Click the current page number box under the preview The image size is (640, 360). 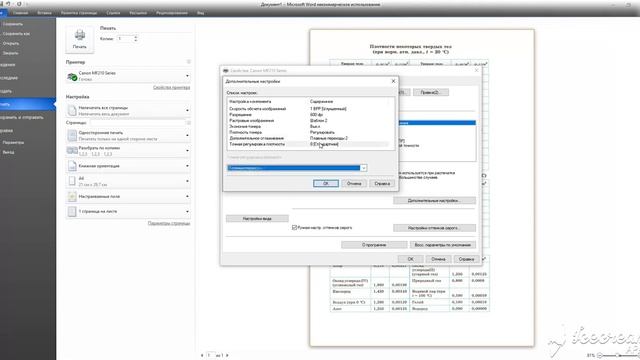[210, 356]
